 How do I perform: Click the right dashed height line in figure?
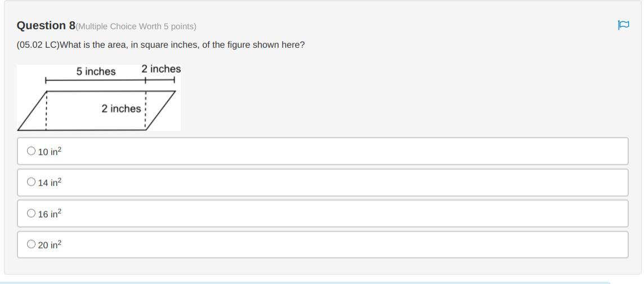pyautogui.click(x=146, y=111)
